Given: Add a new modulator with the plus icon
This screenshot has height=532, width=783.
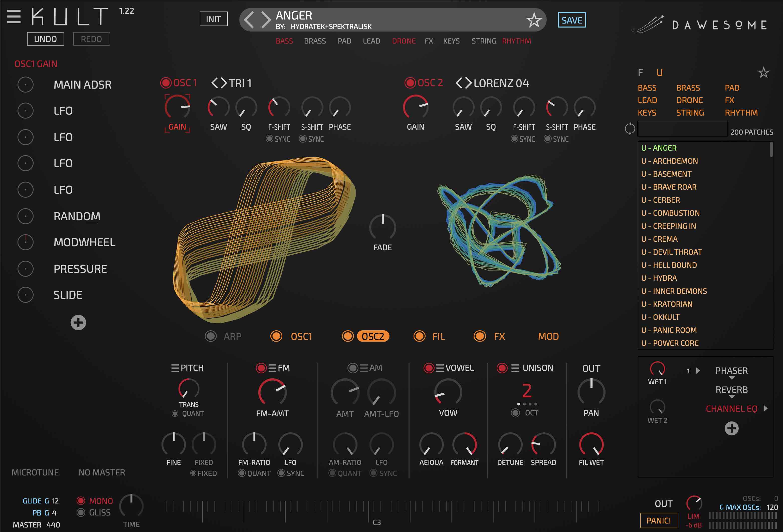Looking at the screenshot, I should tap(78, 323).
